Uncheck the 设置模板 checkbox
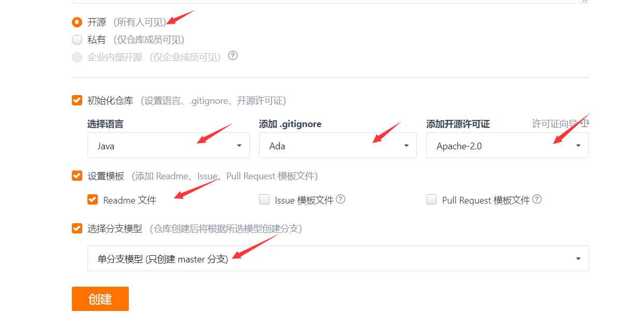 point(77,176)
